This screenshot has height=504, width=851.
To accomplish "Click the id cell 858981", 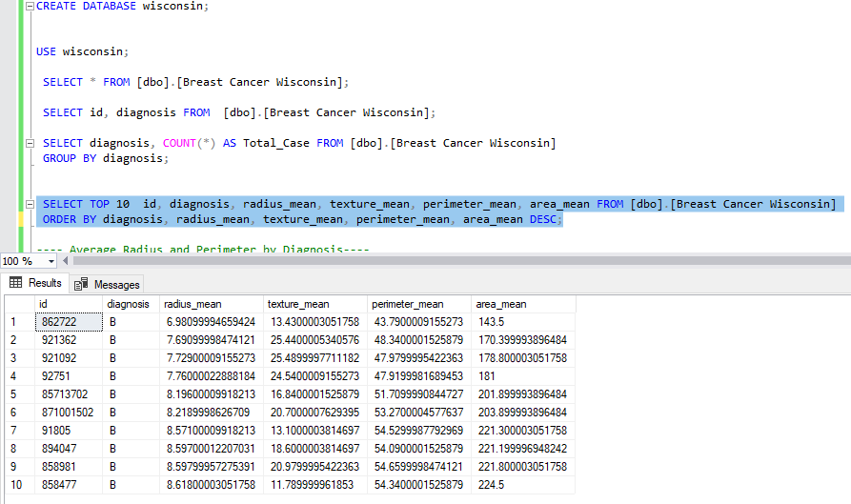I will (69, 467).
